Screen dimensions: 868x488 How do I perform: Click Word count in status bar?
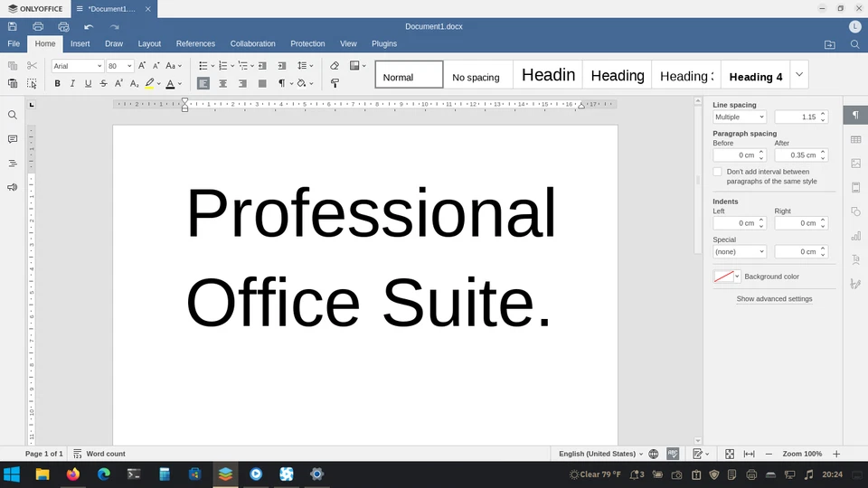point(99,454)
